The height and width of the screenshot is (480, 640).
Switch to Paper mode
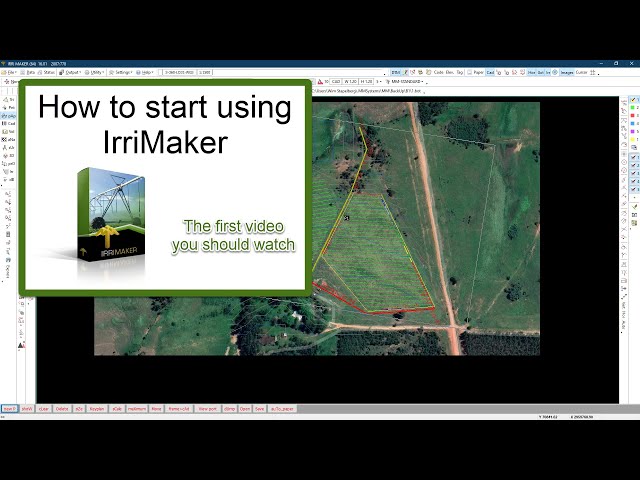(476, 72)
